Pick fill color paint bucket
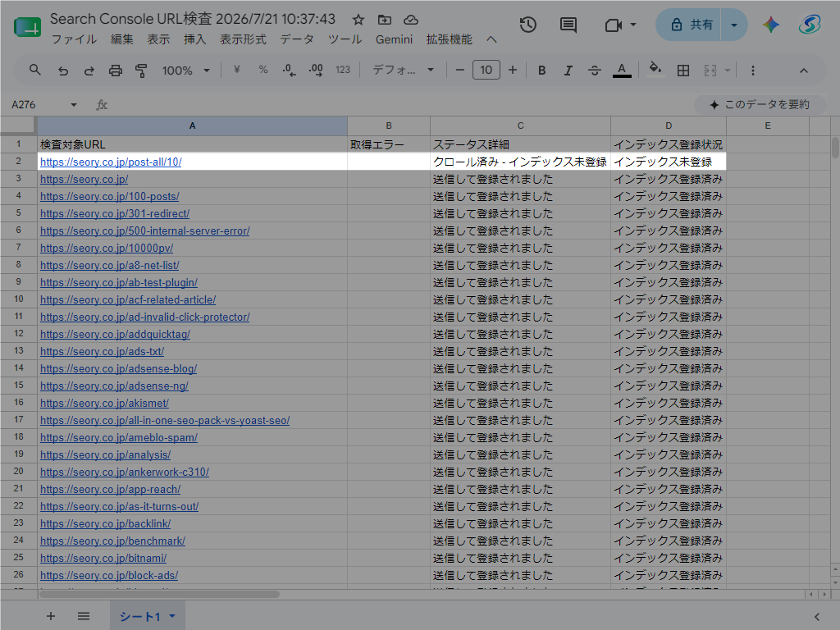The height and width of the screenshot is (630, 840). pyautogui.click(x=655, y=70)
